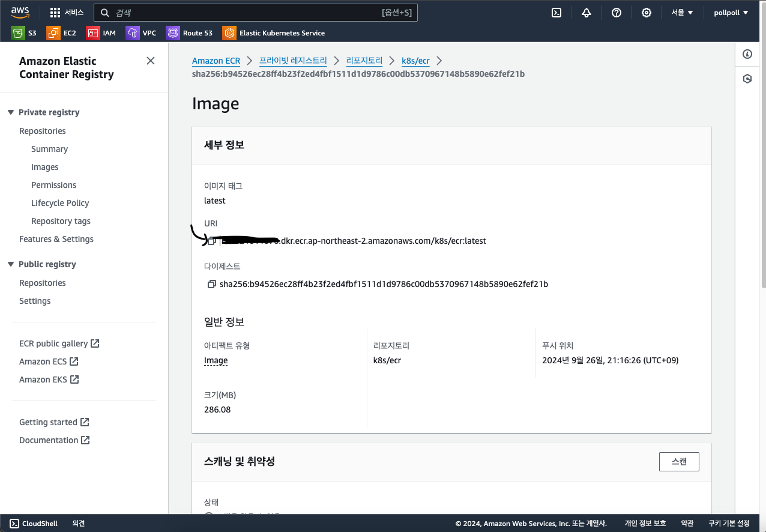Copy the image URI with copy icon

211,241
